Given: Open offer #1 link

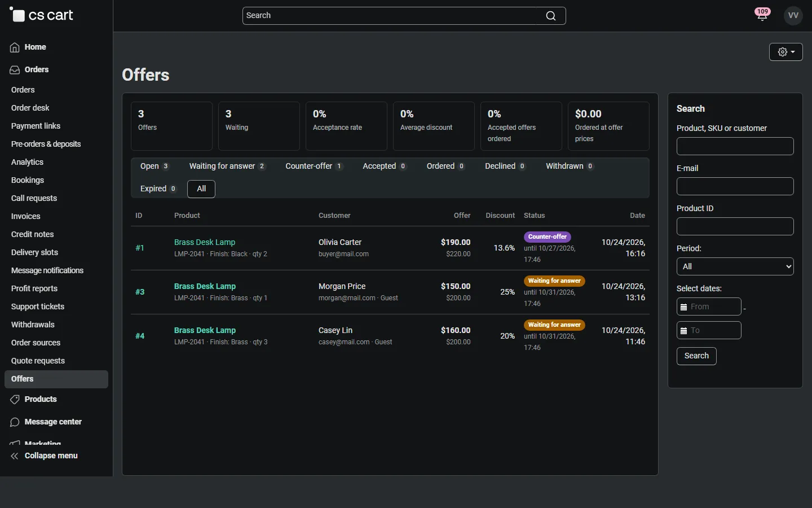Looking at the screenshot, I should (x=140, y=248).
